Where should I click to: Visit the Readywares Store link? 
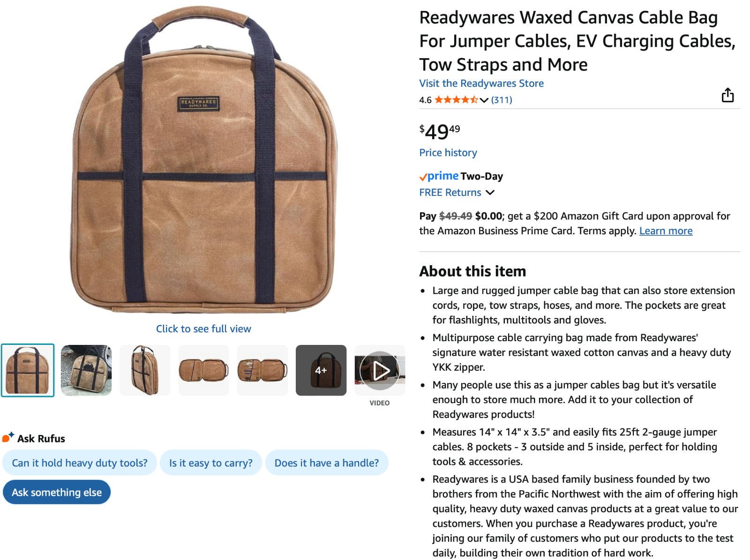coord(481,83)
